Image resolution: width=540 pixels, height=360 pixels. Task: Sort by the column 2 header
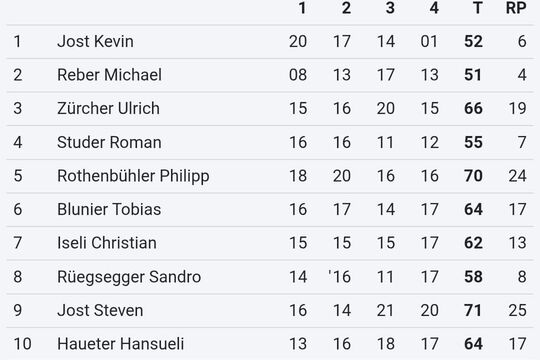coord(346,8)
